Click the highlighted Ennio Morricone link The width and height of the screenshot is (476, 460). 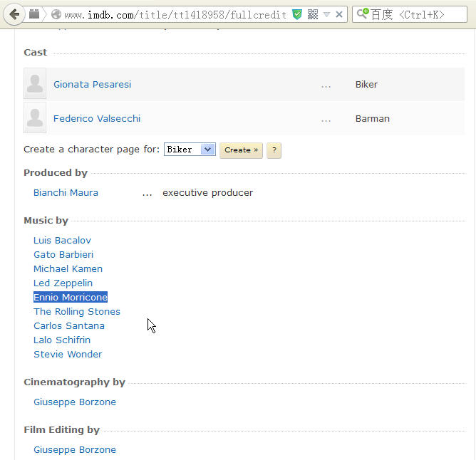(x=71, y=298)
